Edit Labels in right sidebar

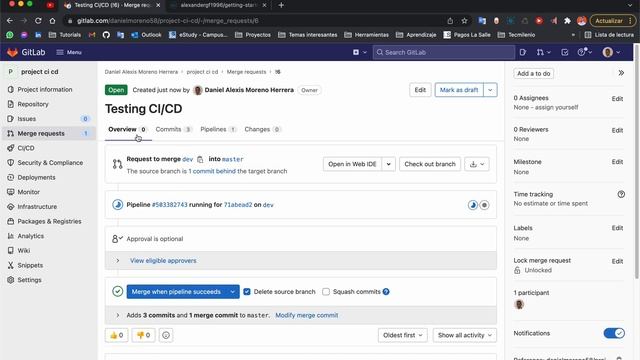(x=617, y=228)
